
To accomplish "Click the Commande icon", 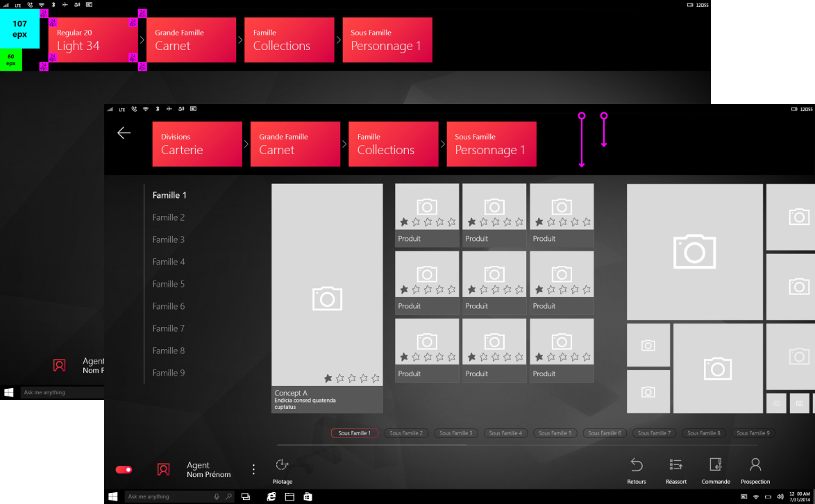I will [x=715, y=465].
